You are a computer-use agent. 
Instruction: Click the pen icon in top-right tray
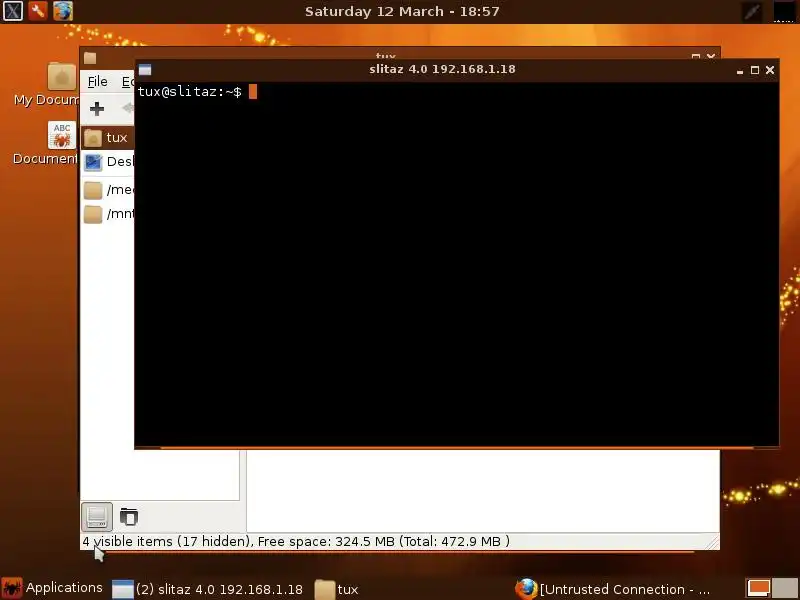(x=752, y=11)
